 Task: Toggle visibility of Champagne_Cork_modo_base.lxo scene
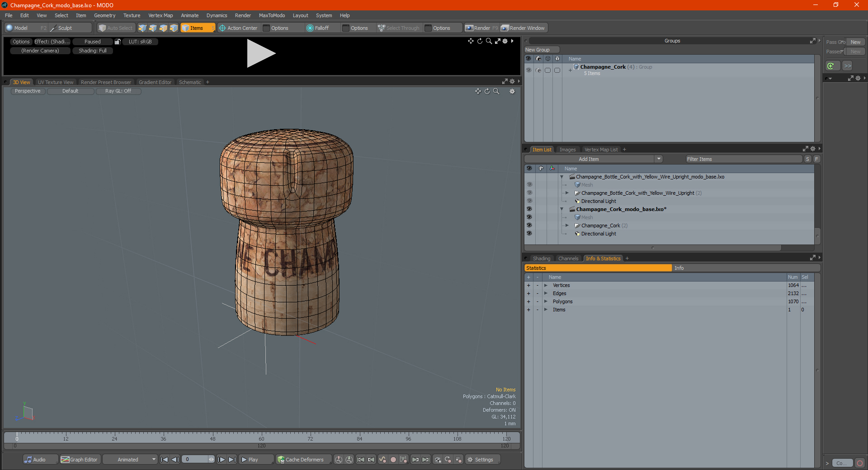pos(529,209)
